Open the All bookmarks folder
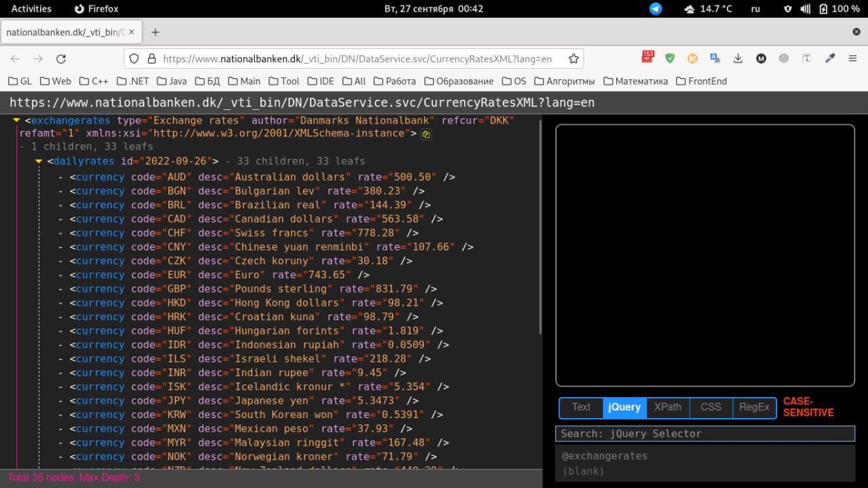This screenshot has width=868, height=488. coord(354,81)
